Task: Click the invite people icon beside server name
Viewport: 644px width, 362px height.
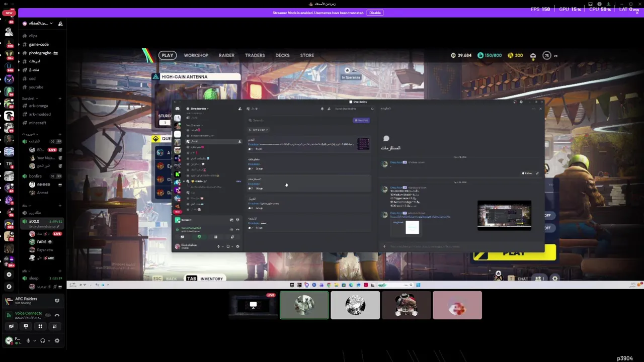Action: [60, 24]
